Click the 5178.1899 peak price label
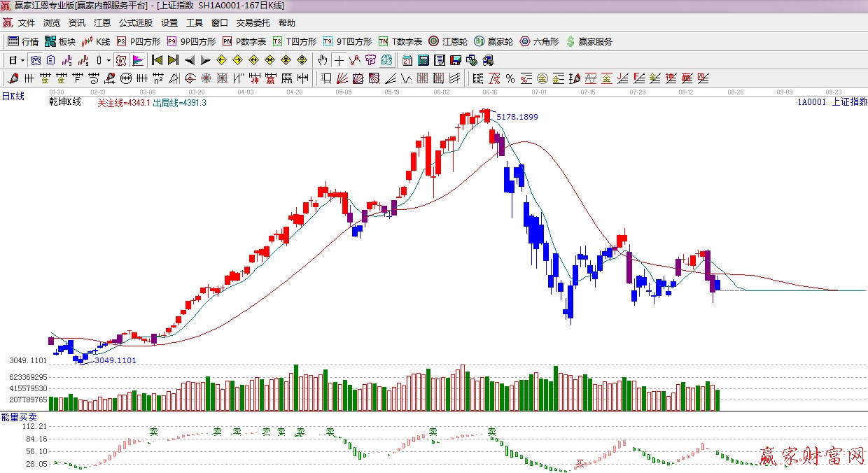Screen dimensions: 868x473 [x=517, y=117]
